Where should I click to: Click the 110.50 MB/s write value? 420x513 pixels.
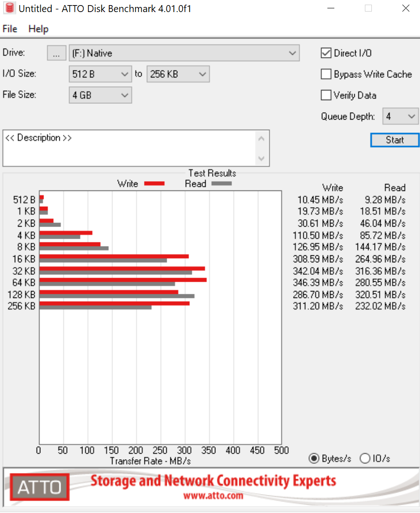[x=318, y=235]
